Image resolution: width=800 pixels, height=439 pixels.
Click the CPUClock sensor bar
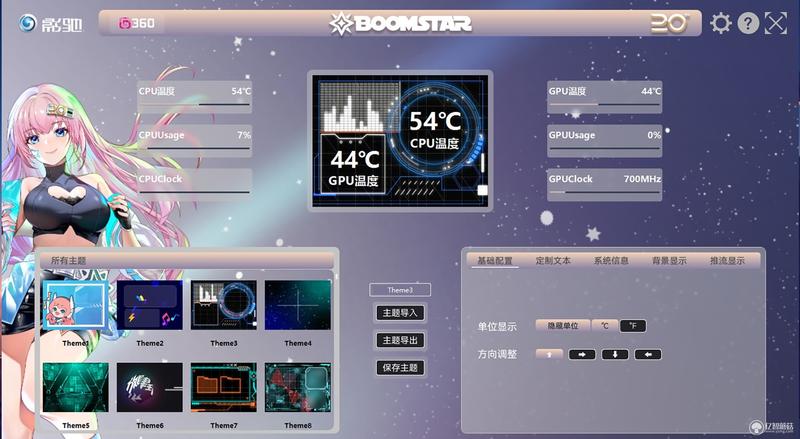194,184
